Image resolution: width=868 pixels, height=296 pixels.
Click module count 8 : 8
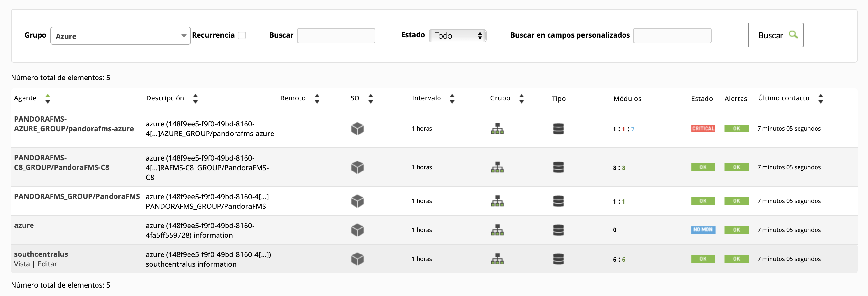(x=619, y=168)
